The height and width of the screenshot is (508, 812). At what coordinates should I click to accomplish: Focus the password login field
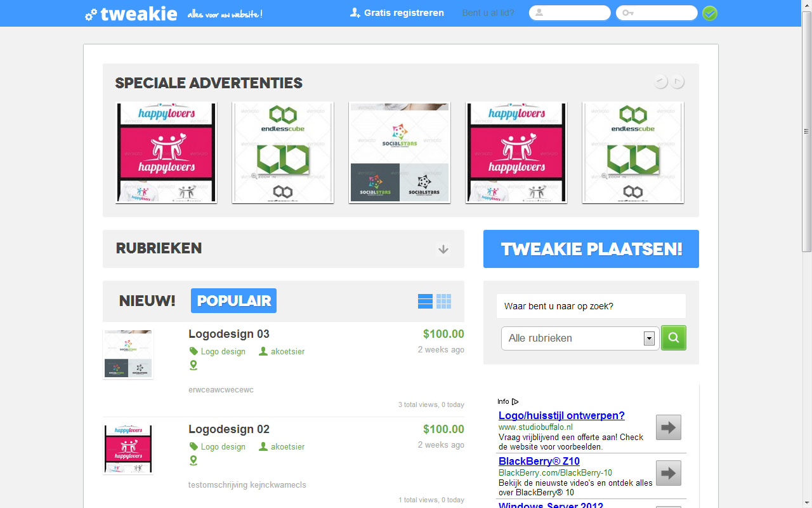coord(657,13)
